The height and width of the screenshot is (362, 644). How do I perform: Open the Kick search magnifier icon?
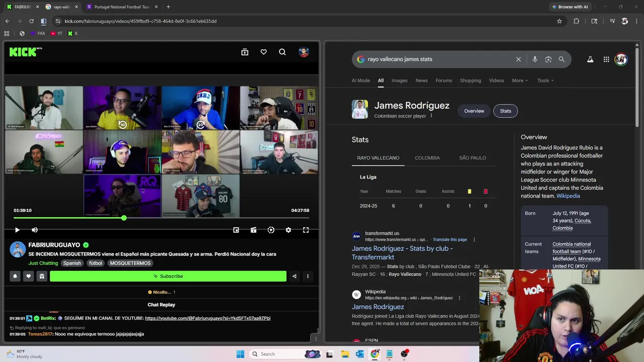pos(282,52)
